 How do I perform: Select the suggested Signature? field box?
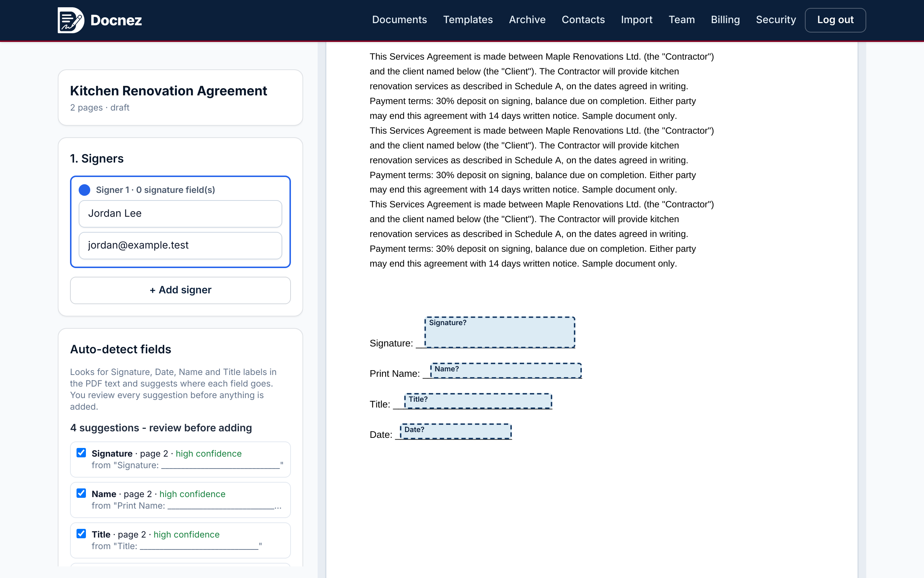coord(500,332)
